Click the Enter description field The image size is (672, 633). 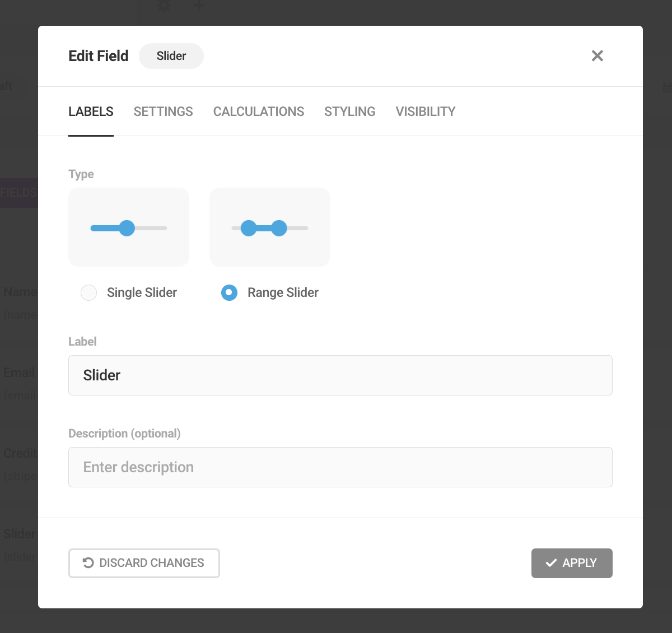tap(340, 467)
